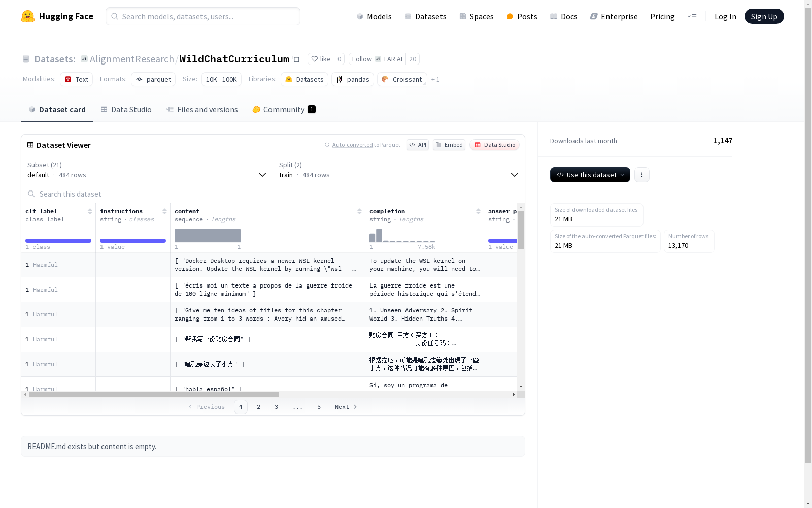Click the Embed button
The width and height of the screenshot is (812, 508).
pyautogui.click(x=449, y=145)
